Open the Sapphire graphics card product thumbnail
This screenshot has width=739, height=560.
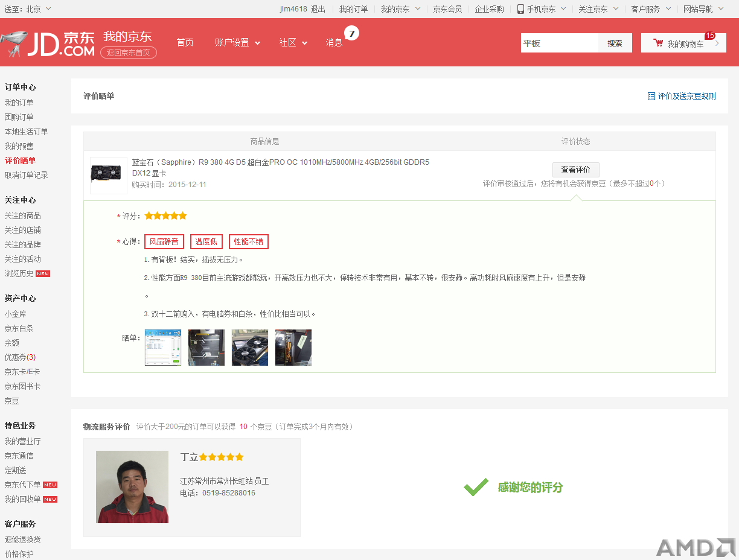click(109, 175)
